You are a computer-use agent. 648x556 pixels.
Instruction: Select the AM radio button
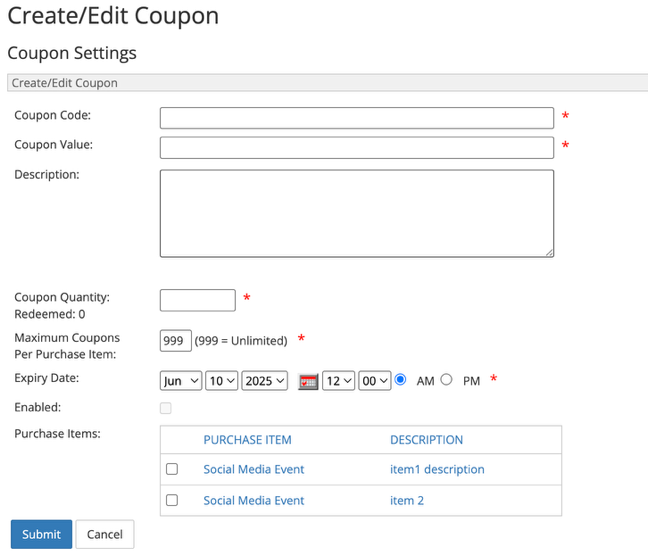click(x=400, y=379)
